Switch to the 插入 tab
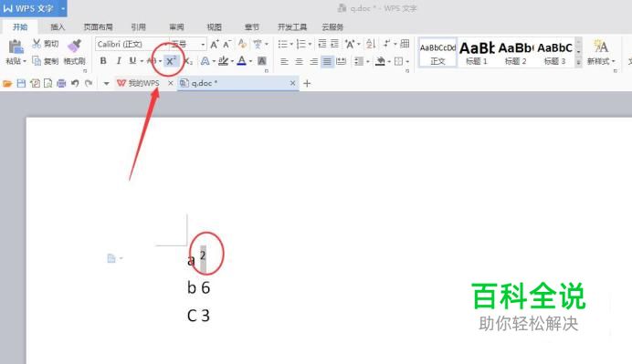 (x=58, y=27)
